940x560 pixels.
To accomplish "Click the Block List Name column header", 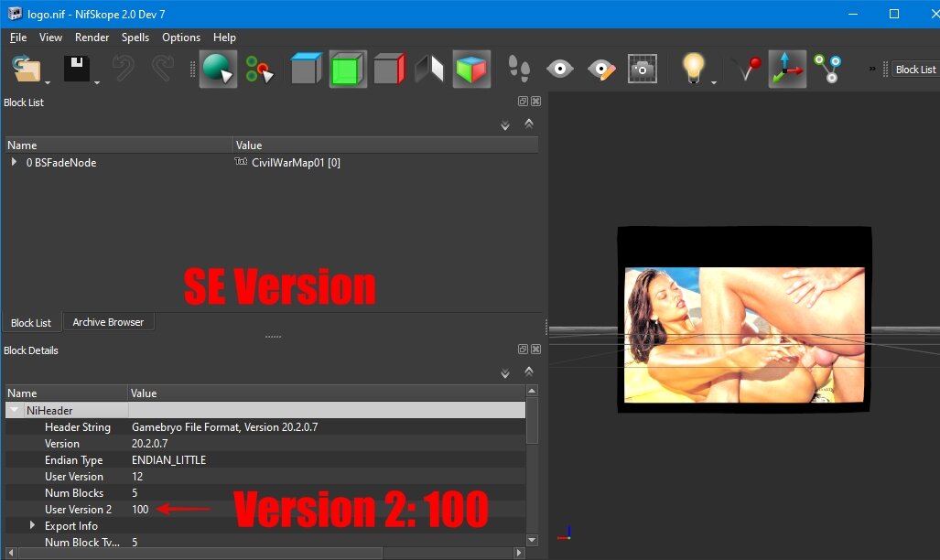I will (x=119, y=145).
